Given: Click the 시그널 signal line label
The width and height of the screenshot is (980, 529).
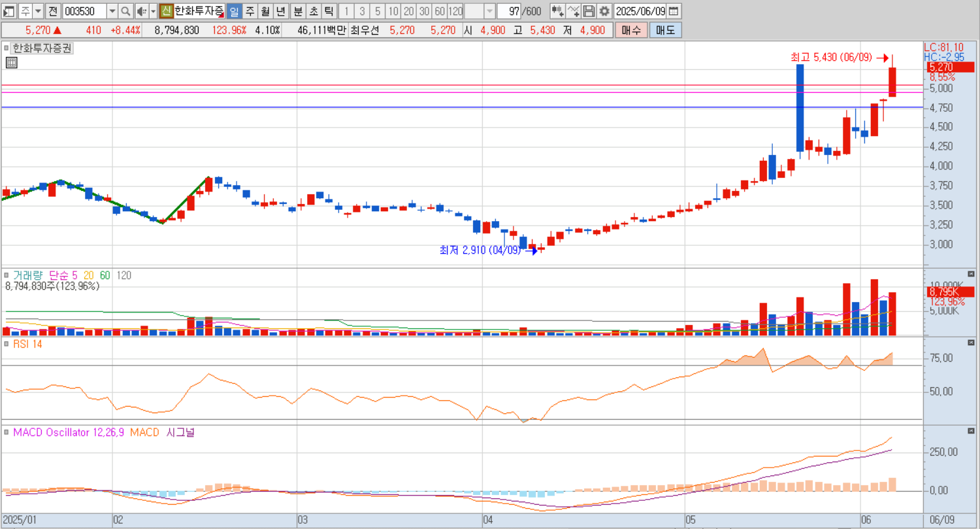Looking at the screenshot, I should 181,432.
